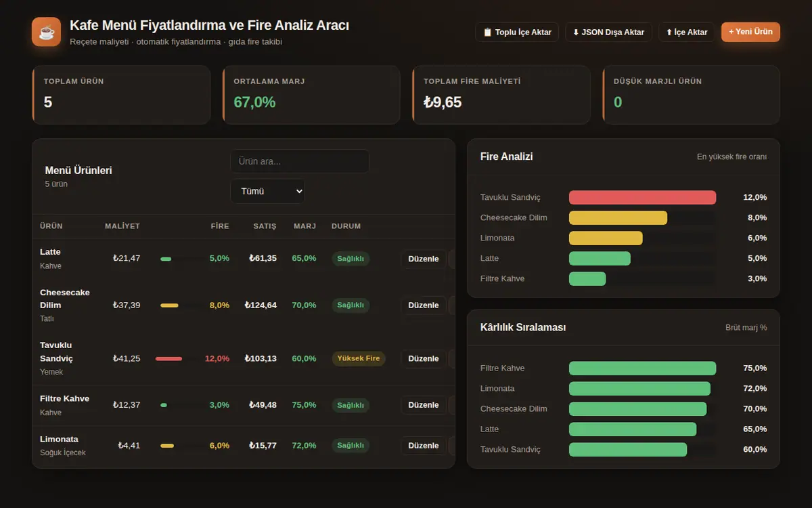This screenshot has height=508, width=812.
Task: Click the Maliyet column header
Action: (122, 226)
